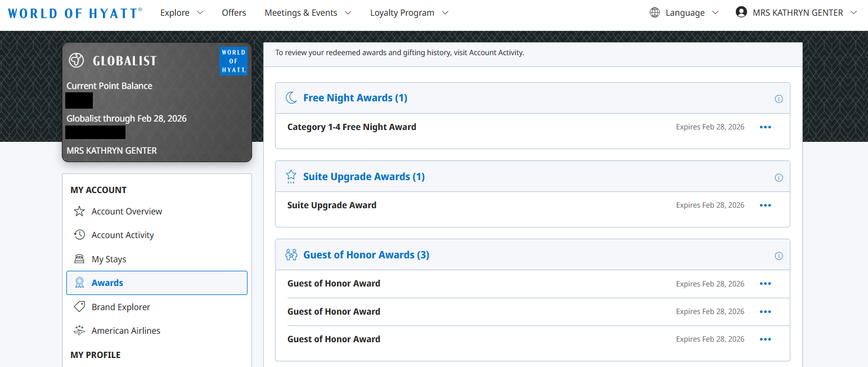Click the Account Activity clock icon
This screenshot has height=367, width=868.
[x=79, y=235]
